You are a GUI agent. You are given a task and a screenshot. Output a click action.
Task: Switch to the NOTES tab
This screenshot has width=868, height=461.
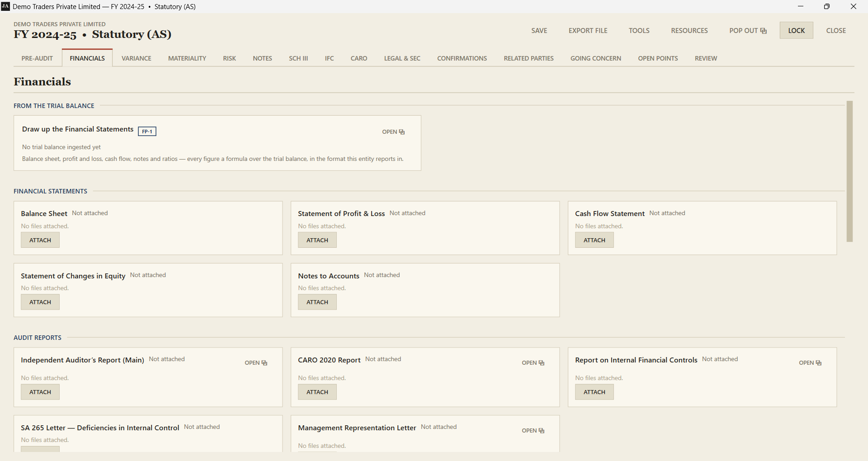pos(263,58)
